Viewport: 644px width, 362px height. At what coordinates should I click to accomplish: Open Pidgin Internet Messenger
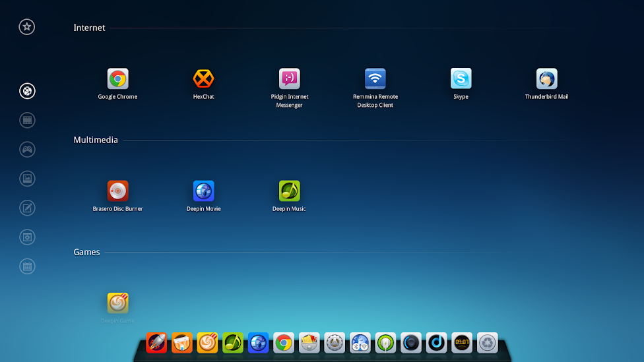point(290,79)
